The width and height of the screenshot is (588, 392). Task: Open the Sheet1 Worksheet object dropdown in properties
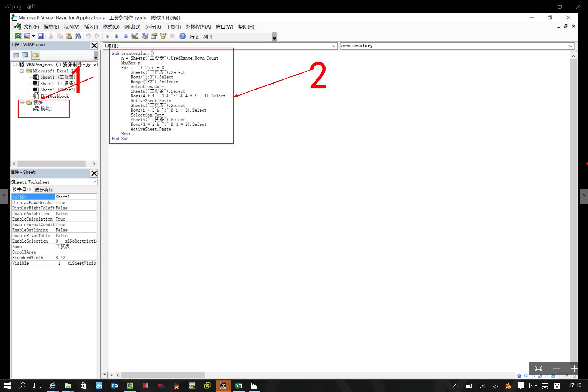tap(94, 182)
